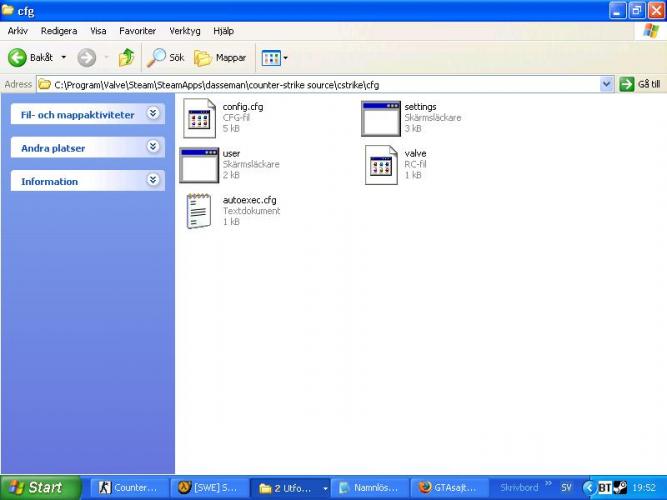The width and height of the screenshot is (667, 500).
Task: Open the address bar history dropdown arrow
Action: click(606, 84)
